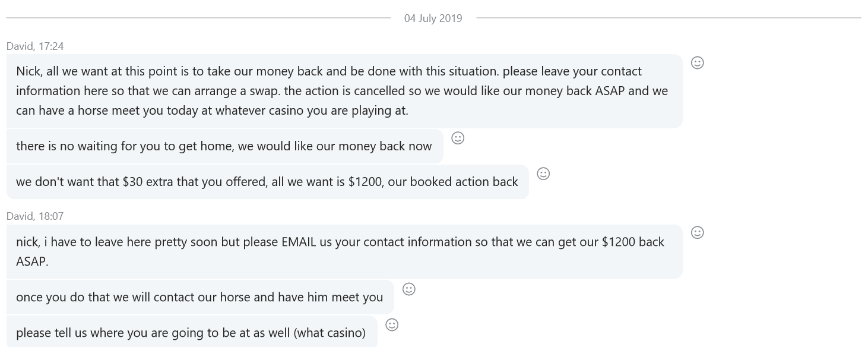The width and height of the screenshot is (868, 347).
Task: Add reaction to the 'what casino' message
Action: coord(392,325)
